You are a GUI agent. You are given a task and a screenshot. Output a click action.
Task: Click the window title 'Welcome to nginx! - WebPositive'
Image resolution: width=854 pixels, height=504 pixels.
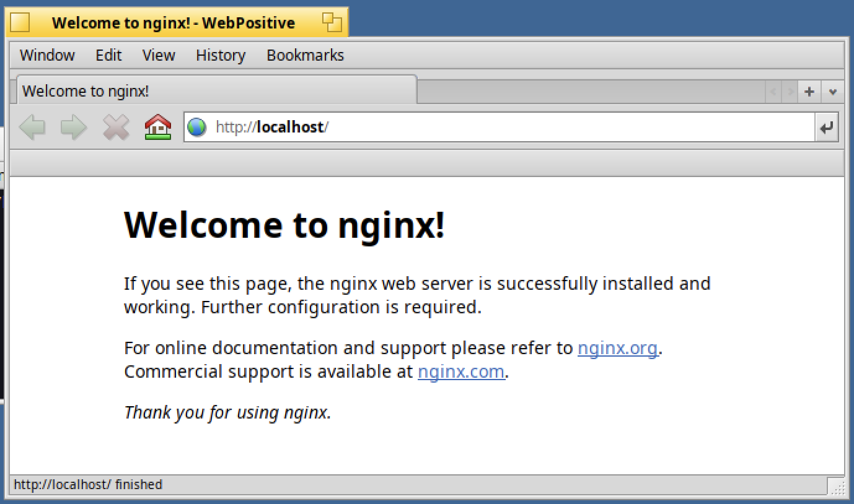pyautogui.click(x=174, y=24)
